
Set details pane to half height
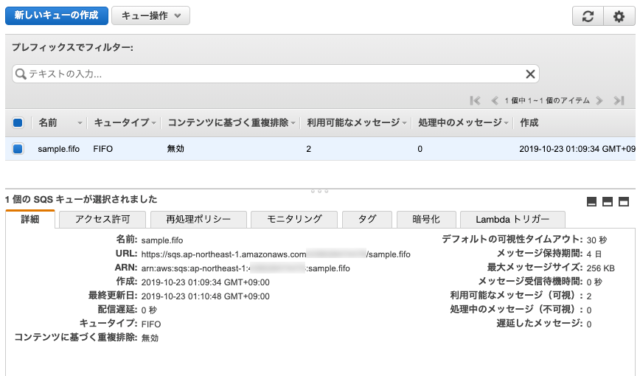(x=607, y=201)
